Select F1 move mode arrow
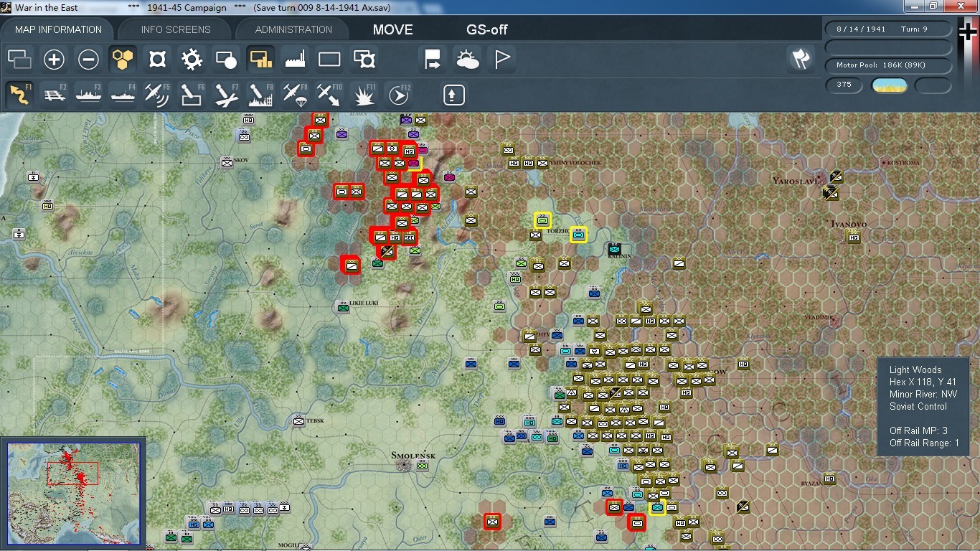The image size is (980, 551). pos(19,95)
